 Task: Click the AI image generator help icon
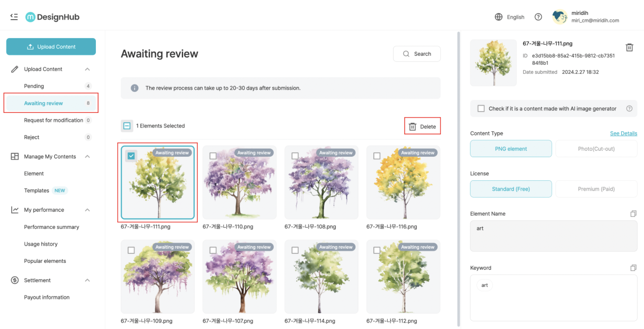coord(629,109)
